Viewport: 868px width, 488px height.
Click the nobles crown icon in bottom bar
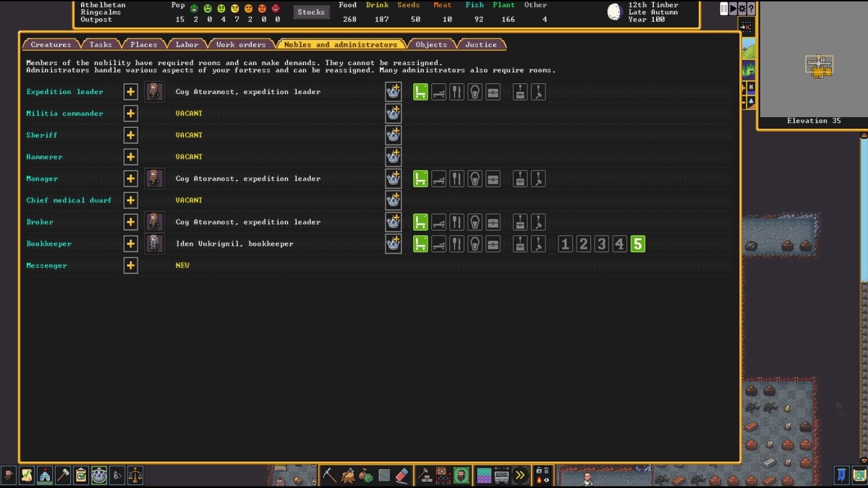coord(99,475)
